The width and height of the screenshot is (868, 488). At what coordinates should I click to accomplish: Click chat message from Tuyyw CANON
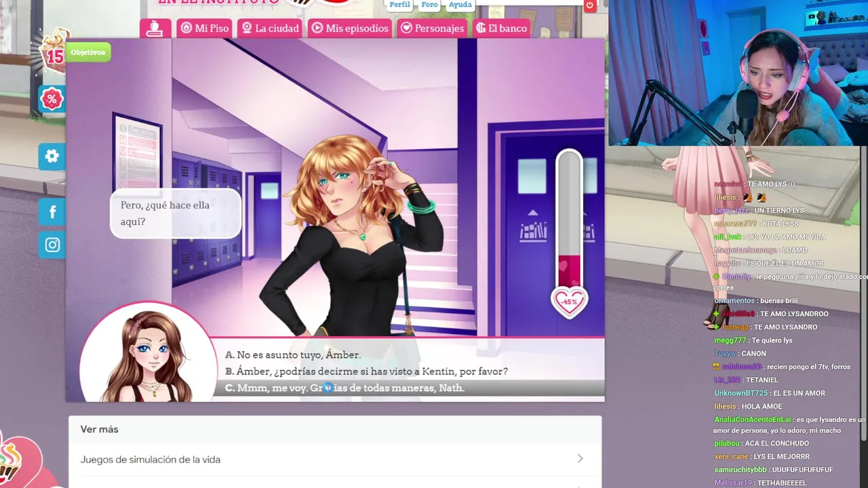(x=740, y=353)
